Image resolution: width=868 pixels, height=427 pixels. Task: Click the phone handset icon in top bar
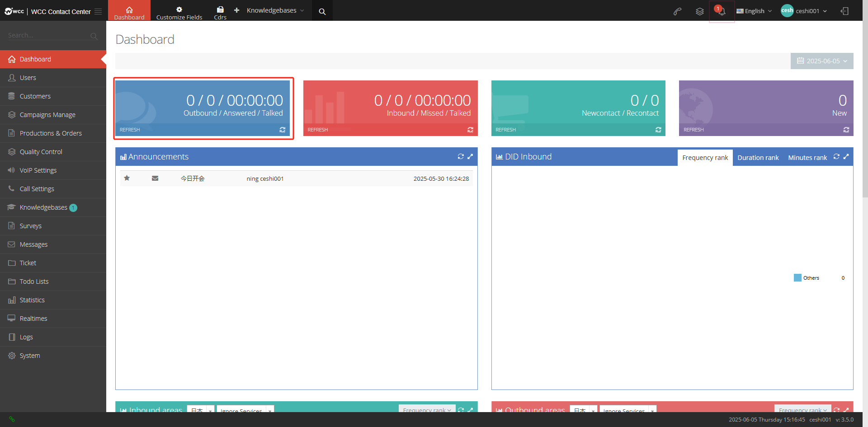[677, 11]
